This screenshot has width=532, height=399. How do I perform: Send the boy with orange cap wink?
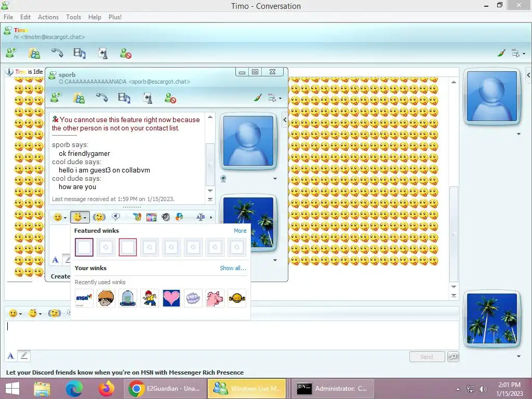(x=106, y=298)
